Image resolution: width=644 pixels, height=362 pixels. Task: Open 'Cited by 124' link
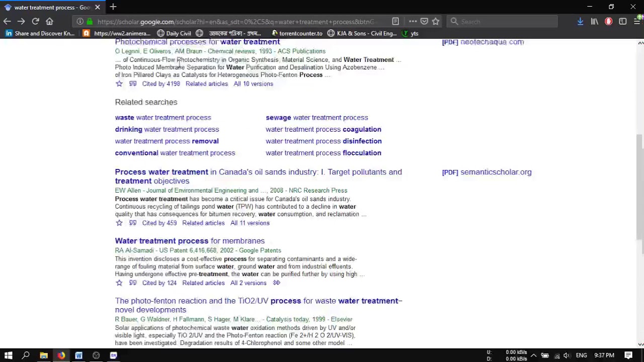tap(159, 283)
